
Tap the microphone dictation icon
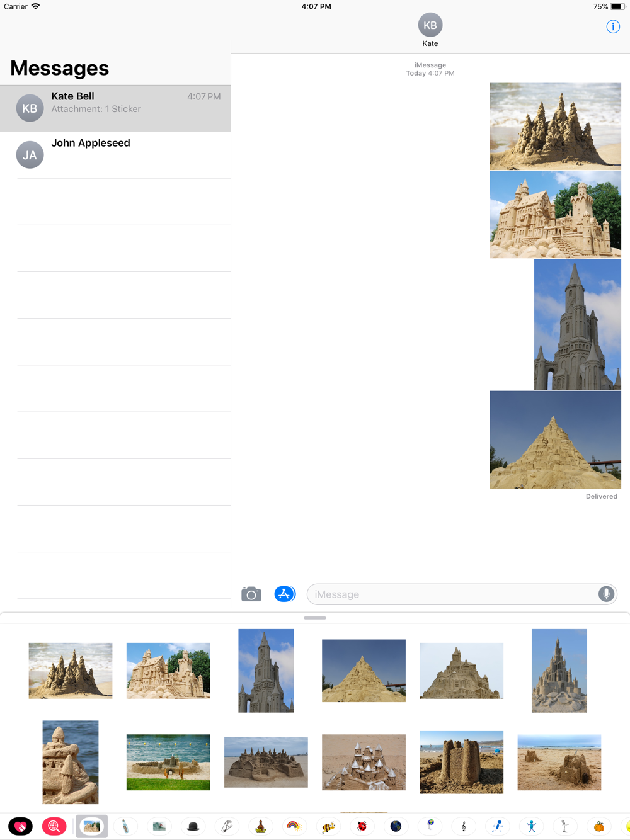click(606, 594)
